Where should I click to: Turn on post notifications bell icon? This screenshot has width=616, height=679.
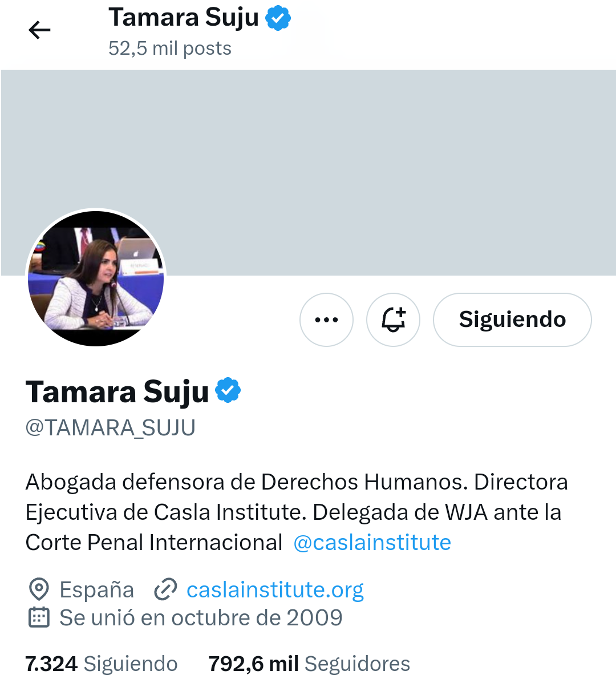(x=393, y=320)
